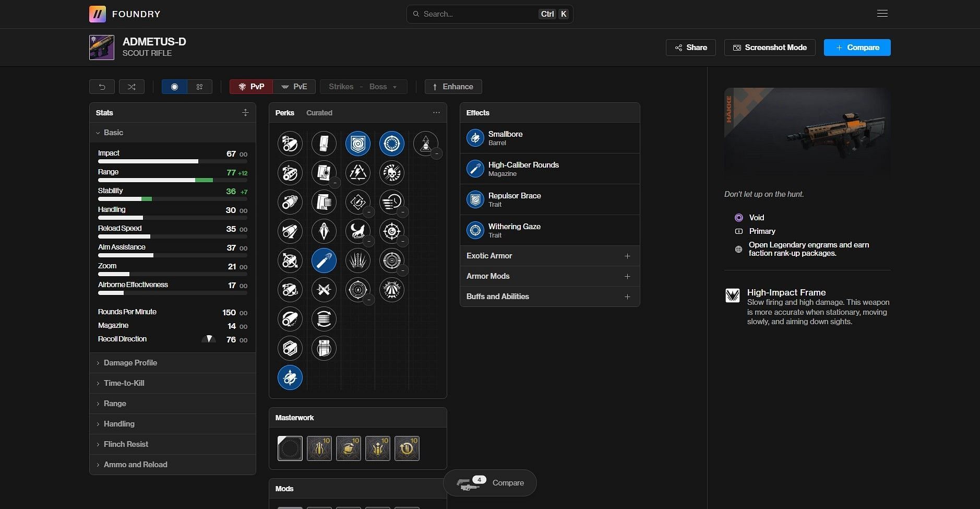Viewport: 980px width, 509px height.
Task: Switch to PvP mode
Action: tap(251, 87)
